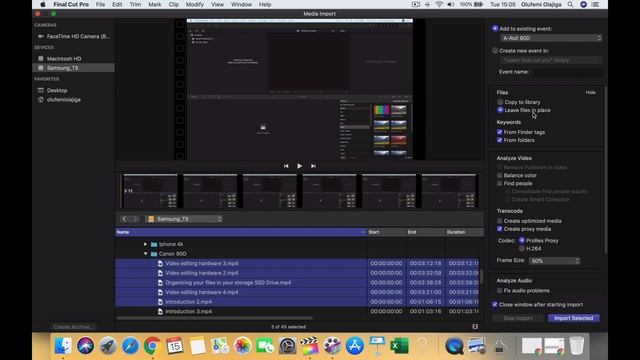This screenshot has height=360, width=640.
Task: Expand the Iphone 4k folder
Action: (x=145, y=244)
